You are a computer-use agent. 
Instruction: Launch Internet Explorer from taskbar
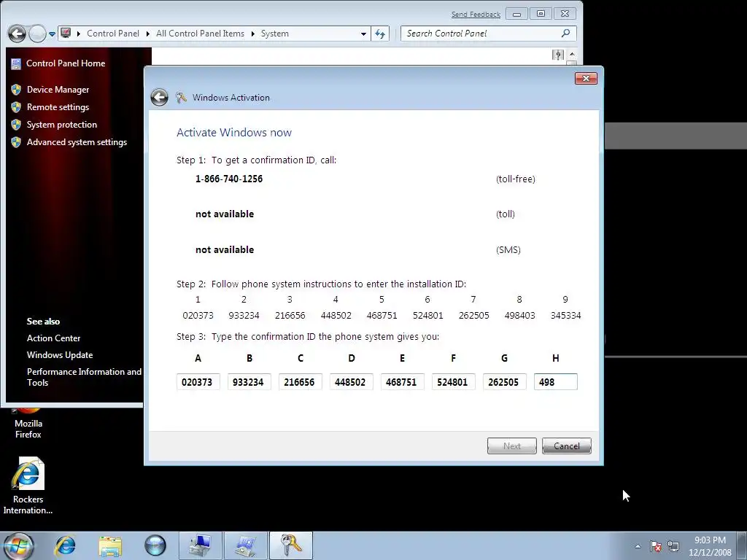(x=65, y=545)
